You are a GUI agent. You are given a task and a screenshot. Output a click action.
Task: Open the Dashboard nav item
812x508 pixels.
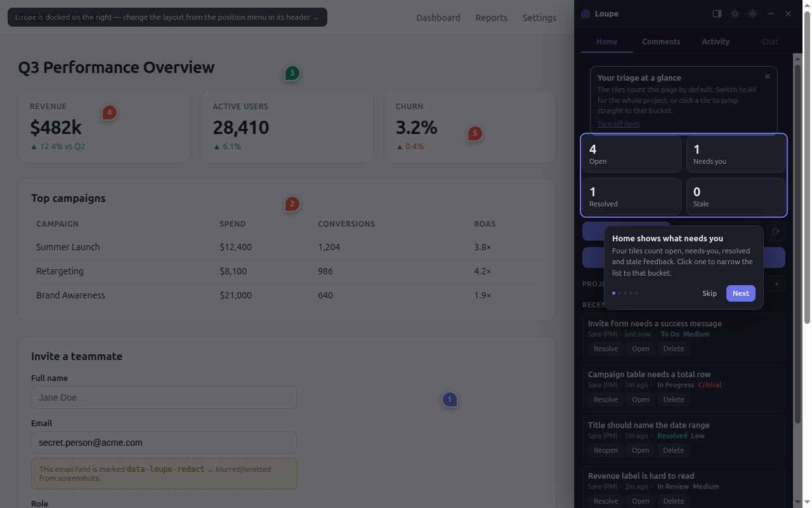pyautogui.click(x=438, y=18)
